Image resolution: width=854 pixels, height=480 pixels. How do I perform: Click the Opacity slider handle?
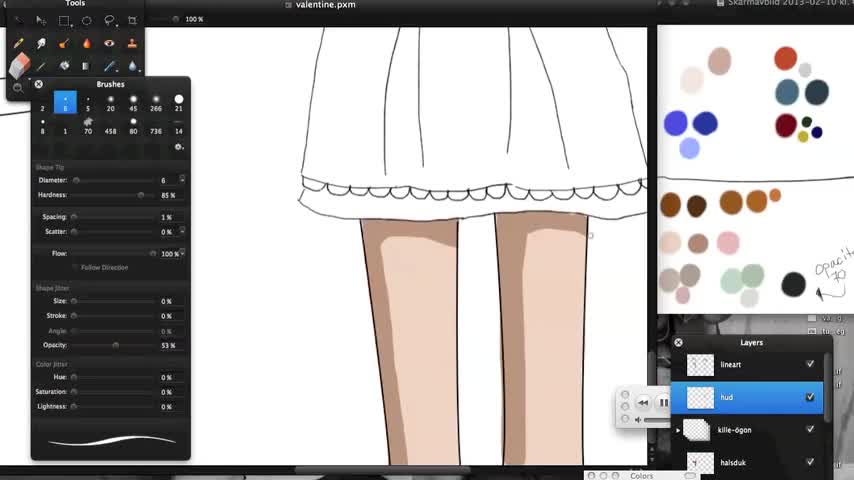pos(115,345)
